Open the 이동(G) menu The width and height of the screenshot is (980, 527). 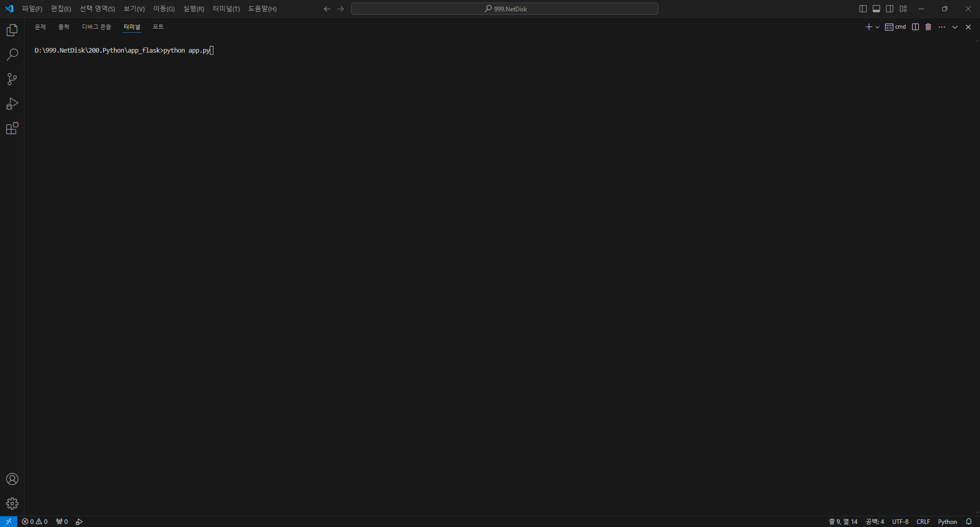point(164,9)
